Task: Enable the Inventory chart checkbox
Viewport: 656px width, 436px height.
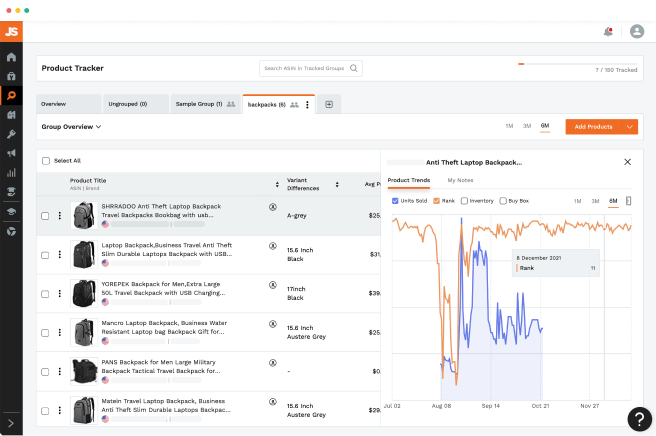Action: pyautogui.click(x=464, y=200)
